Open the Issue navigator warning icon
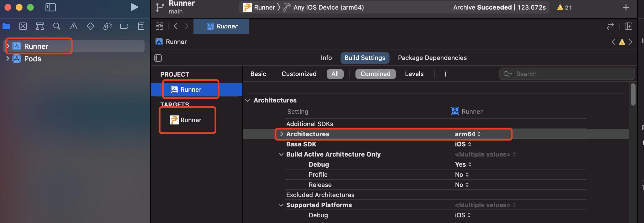Screen dimensions: 644x223 [x=74, y=26]
